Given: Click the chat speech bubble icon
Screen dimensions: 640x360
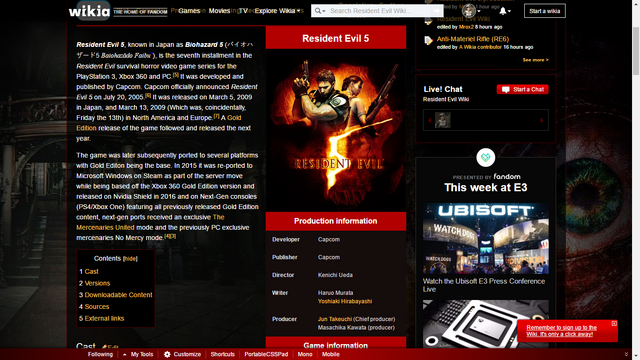Looking at the screenshot, I should pos(506,89).
